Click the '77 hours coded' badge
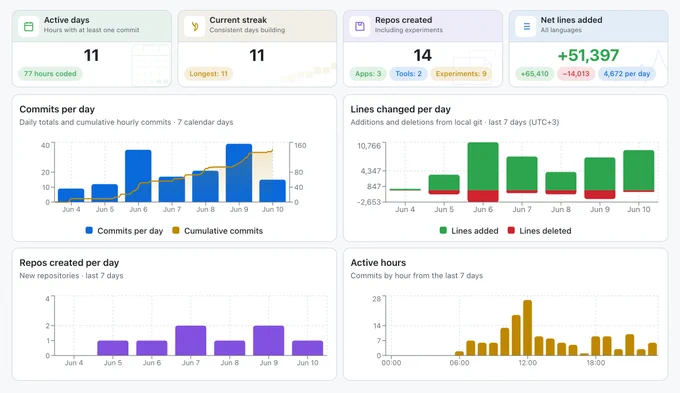Viewport: 680px width, 393px height. tap(50, 74)
